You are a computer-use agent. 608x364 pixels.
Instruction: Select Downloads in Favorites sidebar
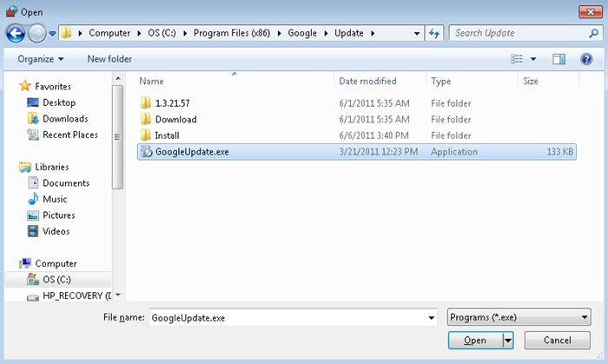click(x=65, y=119)
